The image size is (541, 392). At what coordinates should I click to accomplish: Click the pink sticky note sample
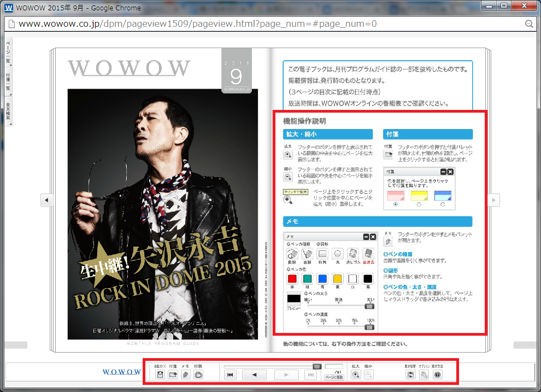coord(396,196)
